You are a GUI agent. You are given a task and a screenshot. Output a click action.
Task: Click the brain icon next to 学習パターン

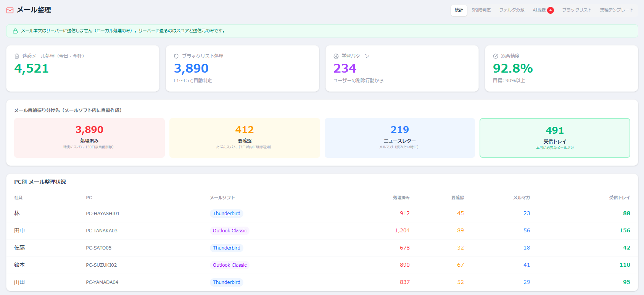336,56
